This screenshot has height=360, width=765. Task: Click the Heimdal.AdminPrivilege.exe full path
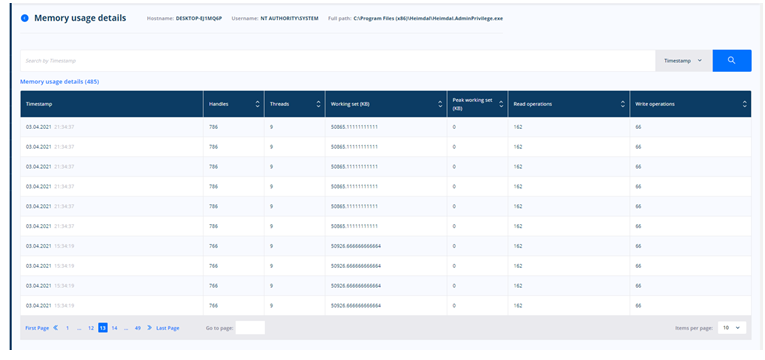428,19
